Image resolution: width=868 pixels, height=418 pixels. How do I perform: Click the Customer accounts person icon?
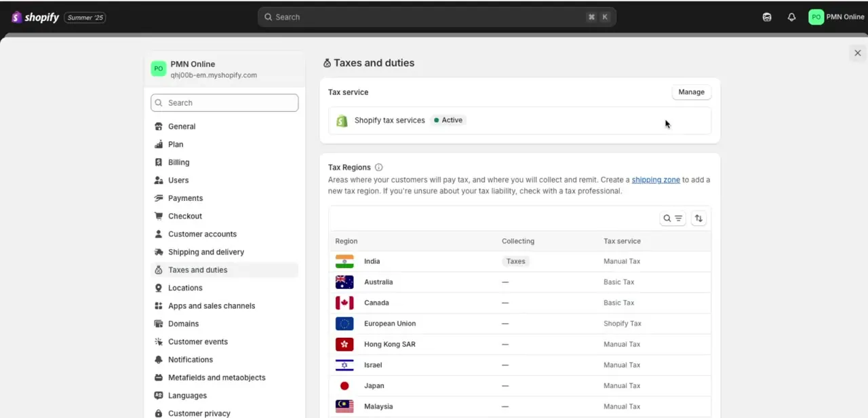(159, 234)
